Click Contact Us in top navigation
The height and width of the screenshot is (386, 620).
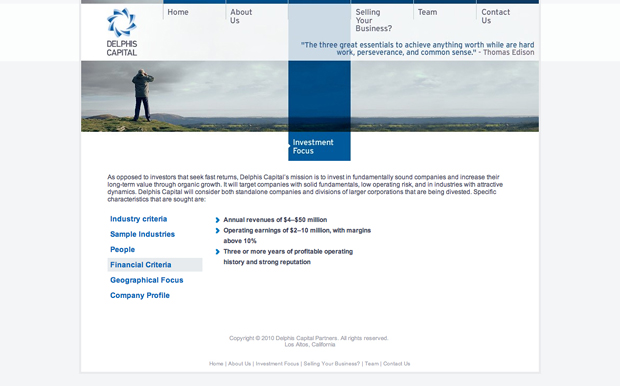tap(495, 16)
